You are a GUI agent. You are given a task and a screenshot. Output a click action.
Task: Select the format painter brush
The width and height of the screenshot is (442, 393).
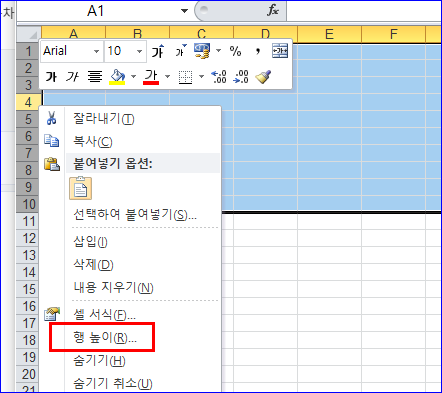tap(263, 77)
